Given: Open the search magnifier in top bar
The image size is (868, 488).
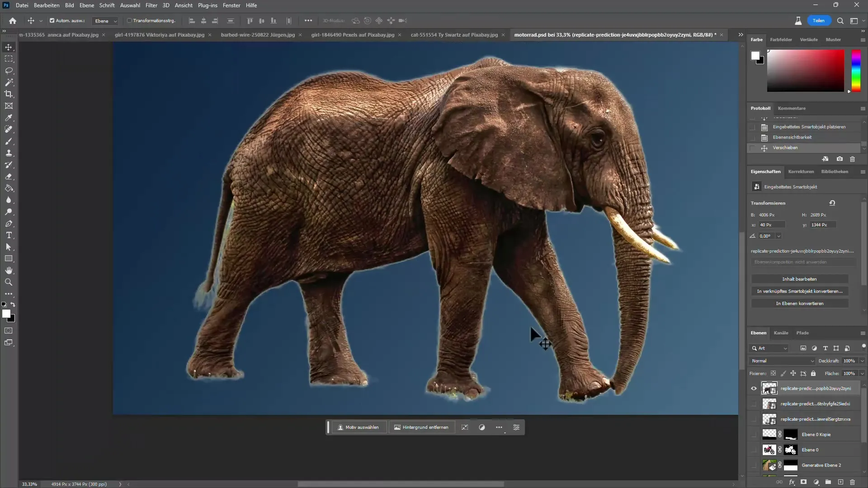Looking at the screenshot, I should point(840,21).
